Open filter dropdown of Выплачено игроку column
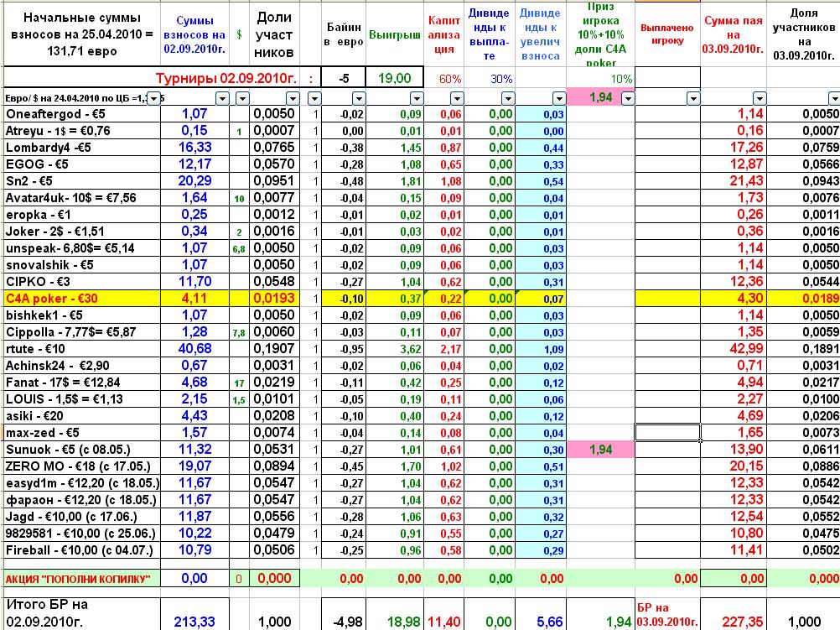This screenshot has width=840, height=630. [x=694, y=99]
